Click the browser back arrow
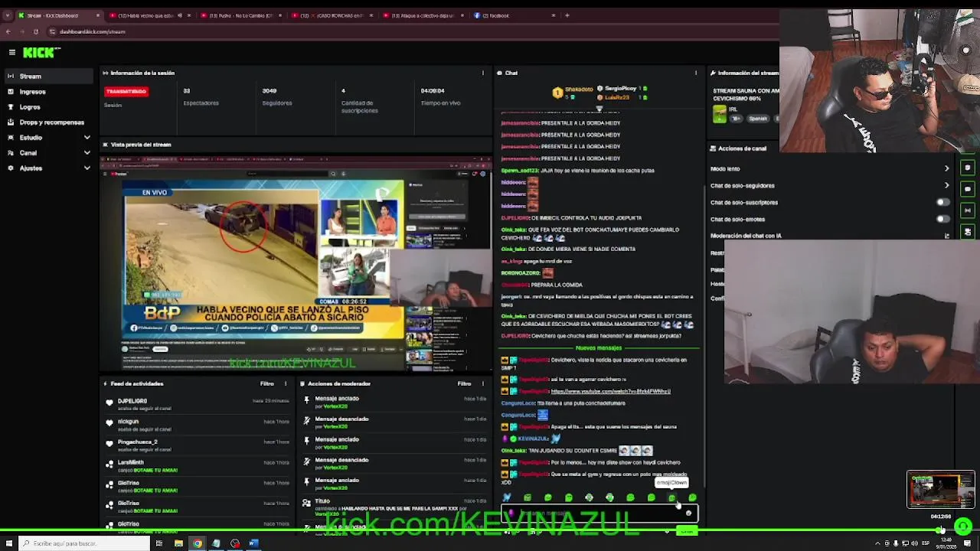980x551 pixels. (x=8, y=31)
